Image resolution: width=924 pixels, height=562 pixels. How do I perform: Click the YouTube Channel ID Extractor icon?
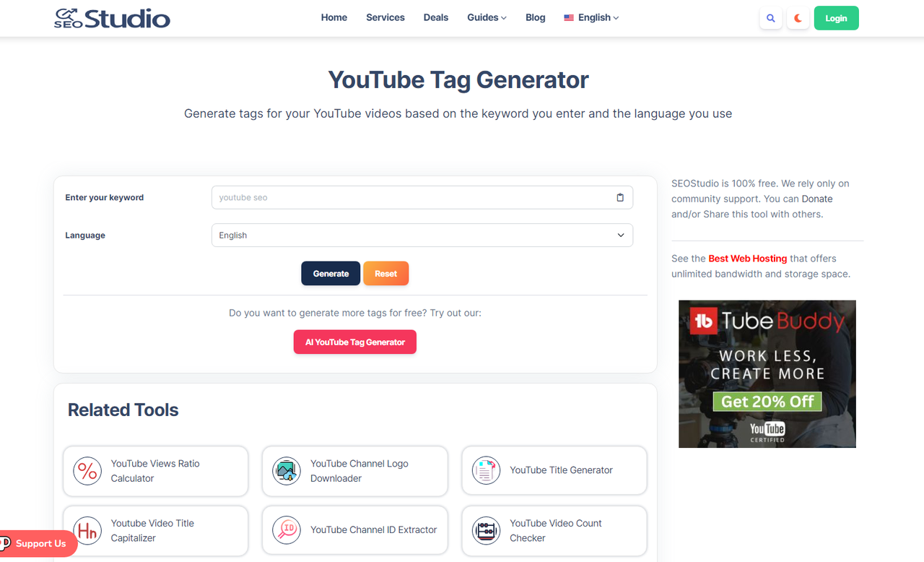pyautogui.click(x=287, y=530)
